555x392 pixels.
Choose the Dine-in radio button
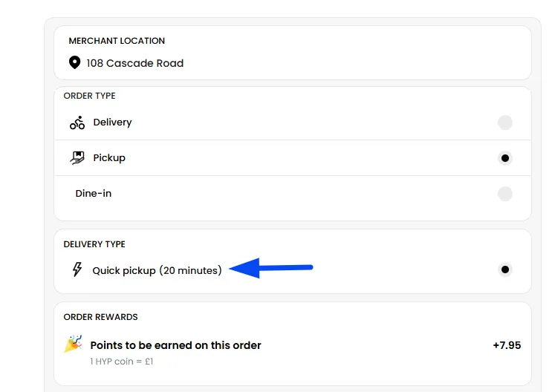pyautogui.click(x=505, y=194)
